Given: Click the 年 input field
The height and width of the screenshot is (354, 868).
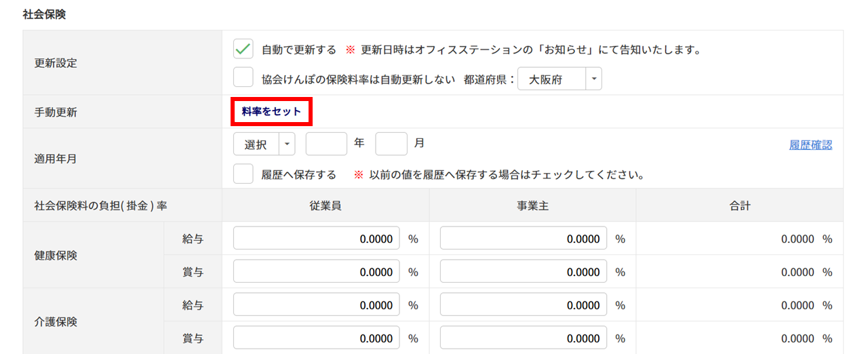Looking at the screenshot, I should tap(326, 144).
